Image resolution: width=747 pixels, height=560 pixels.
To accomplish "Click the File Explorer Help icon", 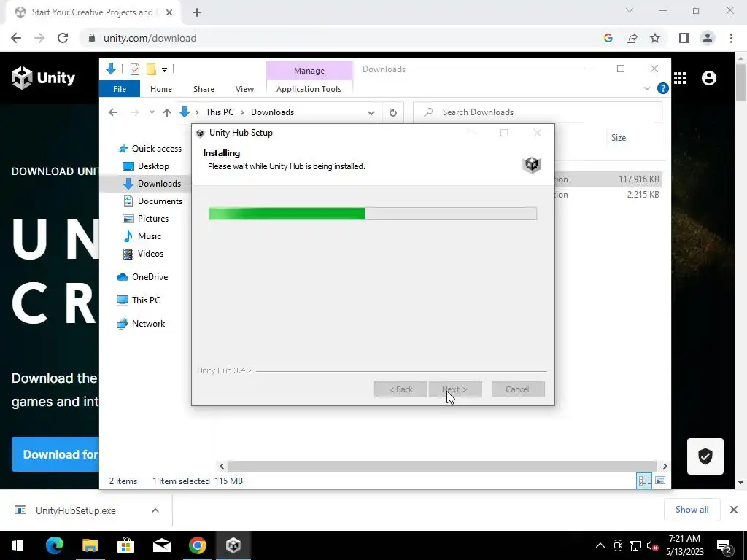I will click(662, 88).
